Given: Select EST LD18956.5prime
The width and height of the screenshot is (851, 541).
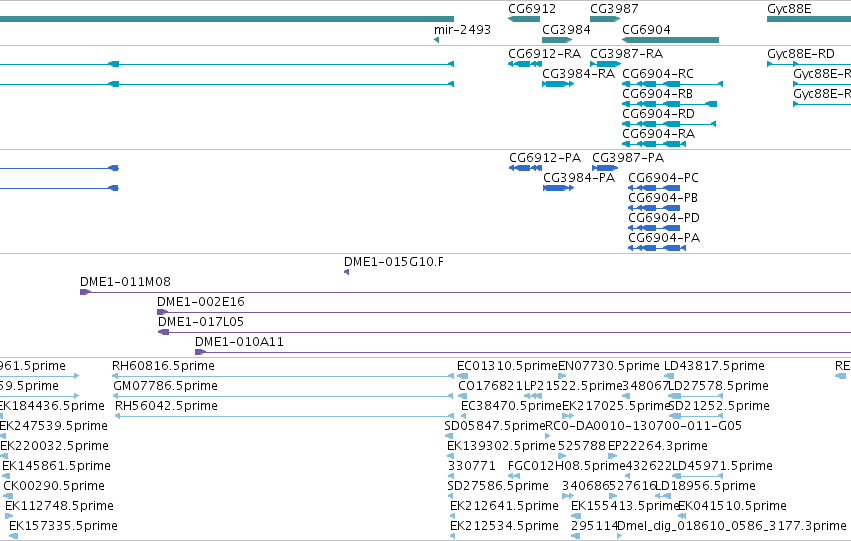Looking at the screenshot, I should (x=706, y=487).
